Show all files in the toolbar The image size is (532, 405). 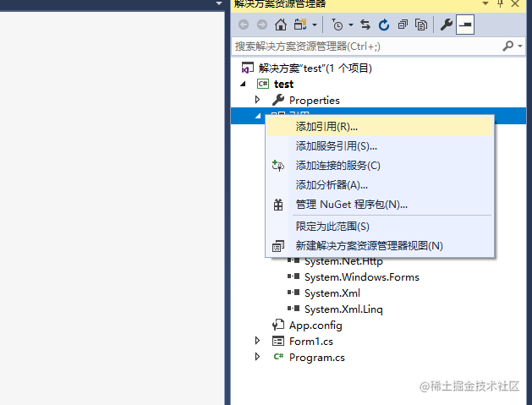(x=421, y=25)
